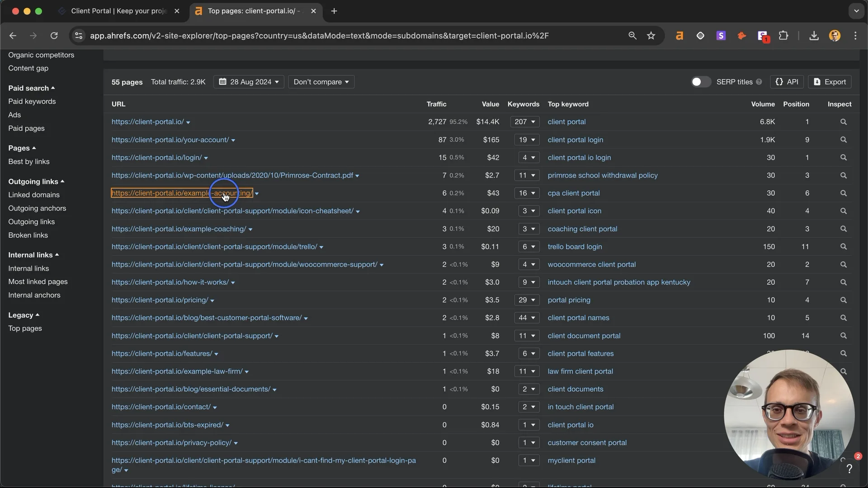The image size is (868, 488).
Task: Open the arrow menu next to client-portal.io/login/
Action: point(206,158)
